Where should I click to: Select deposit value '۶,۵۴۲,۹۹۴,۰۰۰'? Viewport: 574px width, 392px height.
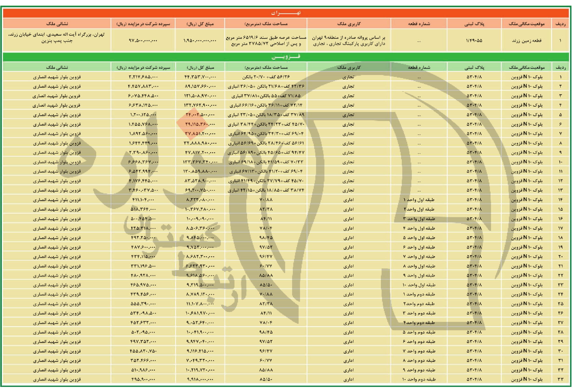point(143,171)
